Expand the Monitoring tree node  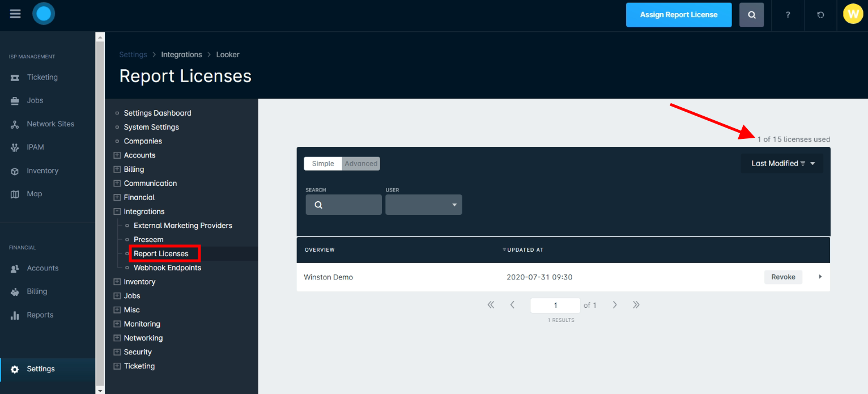pyautogui.click(x=117, y=324)
